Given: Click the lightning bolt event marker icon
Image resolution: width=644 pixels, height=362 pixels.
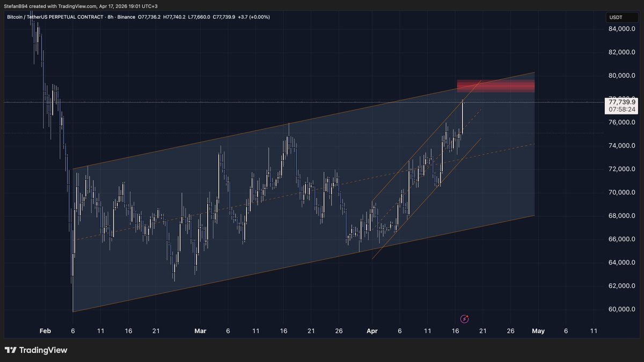Looking at the screenshot, I should 465,319.
